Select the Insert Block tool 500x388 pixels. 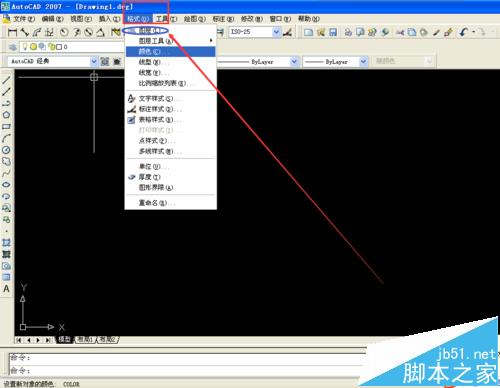pos(6,208)
